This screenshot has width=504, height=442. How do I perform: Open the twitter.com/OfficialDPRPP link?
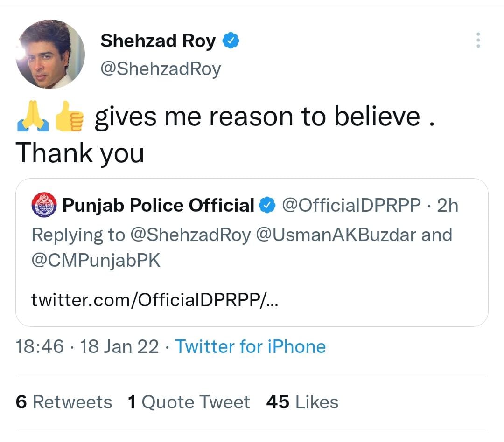click(x=154, y=300)
